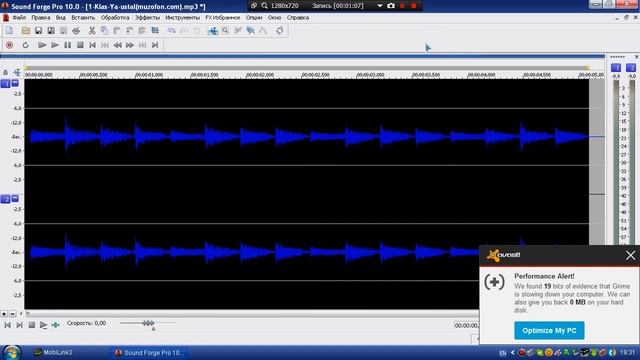
Task: Stop playback in transport bar
Action: 80,45
